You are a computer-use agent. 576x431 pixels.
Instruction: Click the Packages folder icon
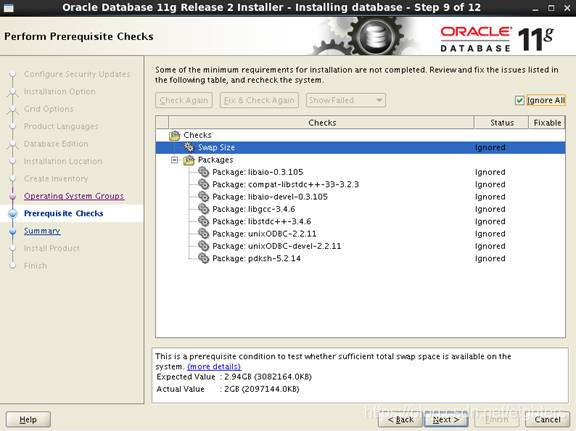coord(189,160)
